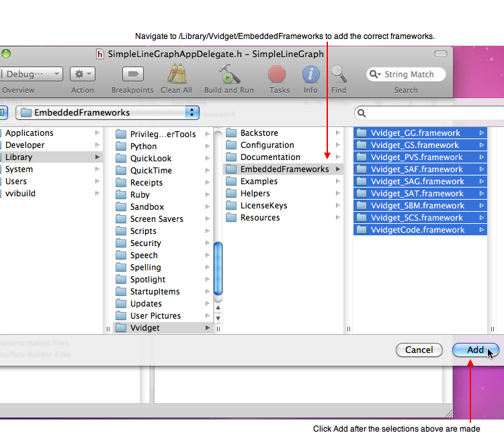504x437 pixels.
Task: Open the Breakpoints toolbar icon
Action: point(133,74)
